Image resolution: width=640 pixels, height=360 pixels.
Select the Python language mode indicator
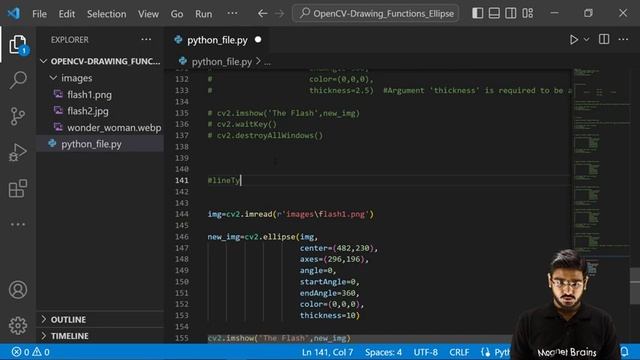pyautogui.click(x=496, y=352)
